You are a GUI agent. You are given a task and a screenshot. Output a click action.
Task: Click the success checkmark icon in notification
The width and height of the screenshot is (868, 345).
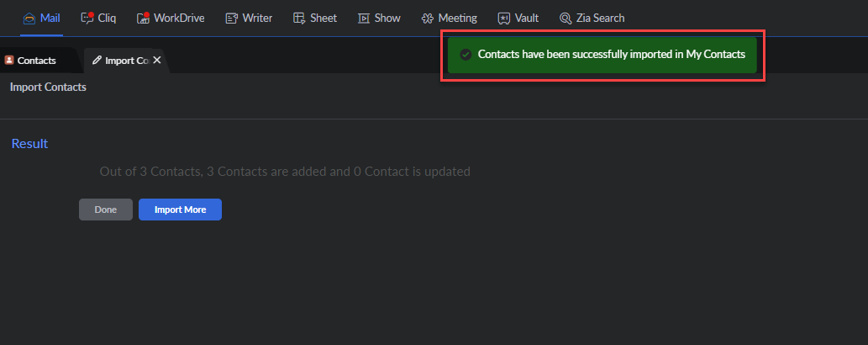coord(466,55)
